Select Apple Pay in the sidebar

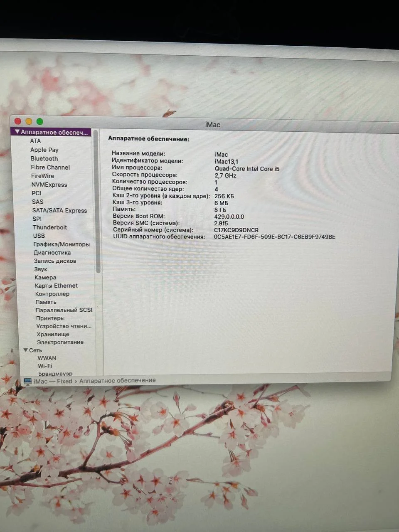click(44, 150)
